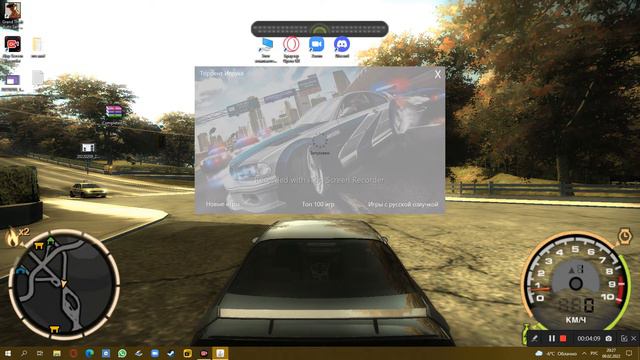Open the blue C app on taskbar
The width and height of the screenshot is (640, 360).
click(106, 353)
